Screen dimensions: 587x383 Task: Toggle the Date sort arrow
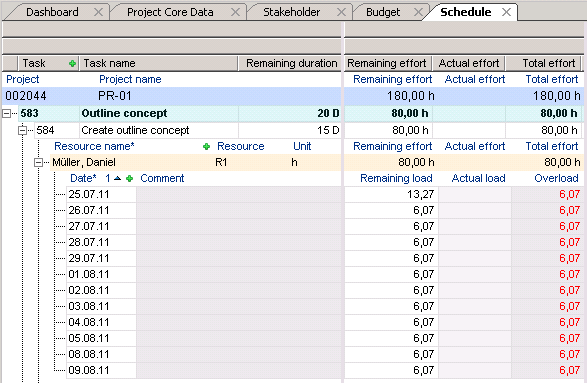[x=118, y=178]
